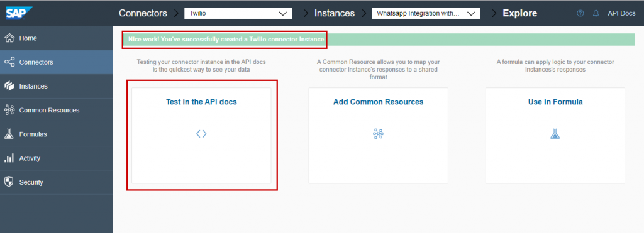644x233 pixels.
Task: Open Common Resources in sidebar menu
Action: click(56, 110)
